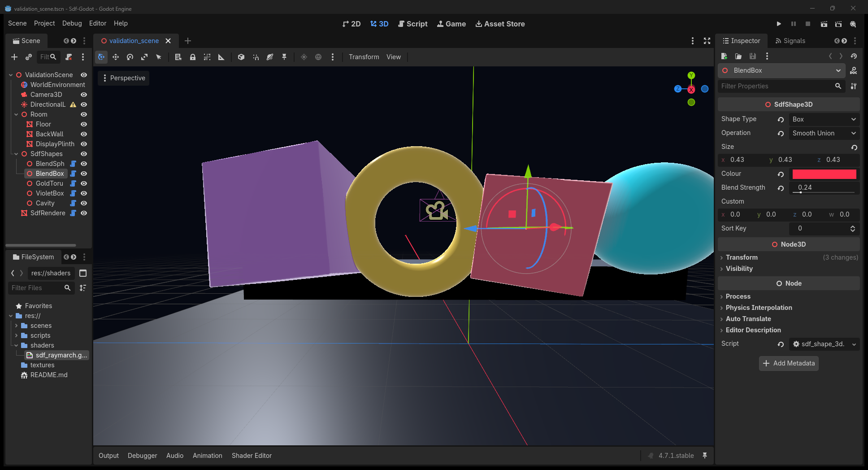Expand the scenes folder

(16, 326)
